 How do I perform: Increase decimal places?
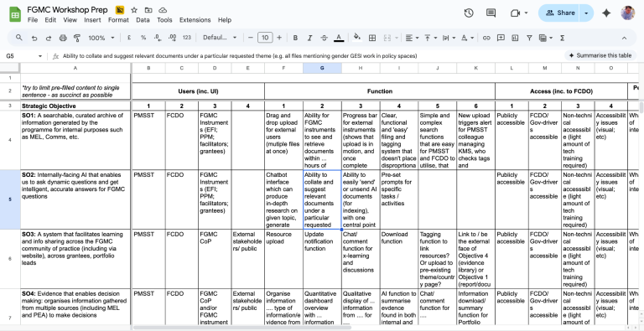coord(173,38)
